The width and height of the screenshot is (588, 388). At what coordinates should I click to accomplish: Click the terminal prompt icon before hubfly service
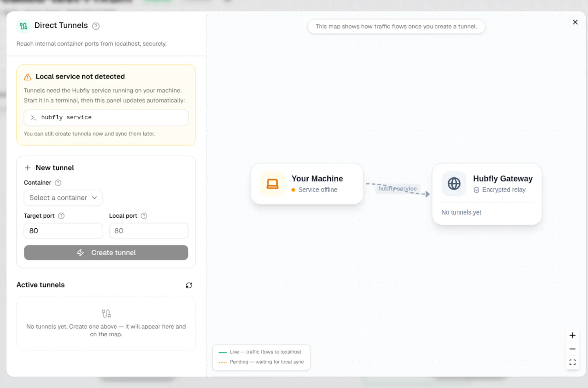[33, 117]
